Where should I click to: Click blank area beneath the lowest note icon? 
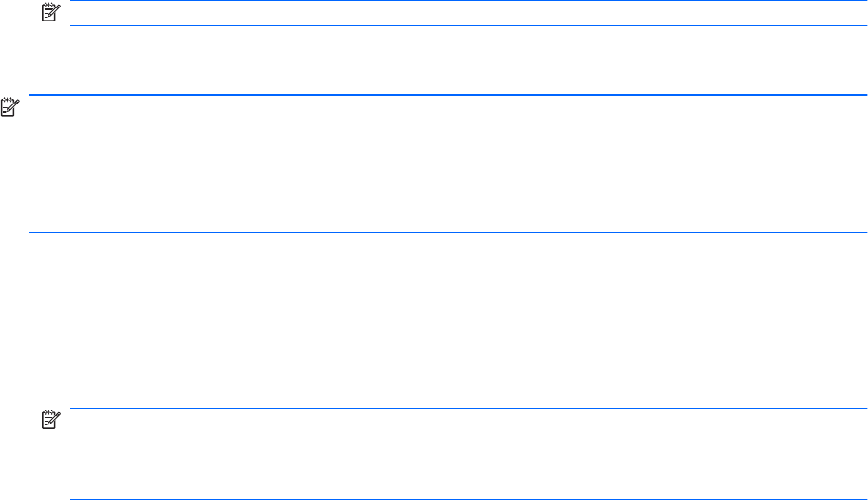click(x=49, y=465)
